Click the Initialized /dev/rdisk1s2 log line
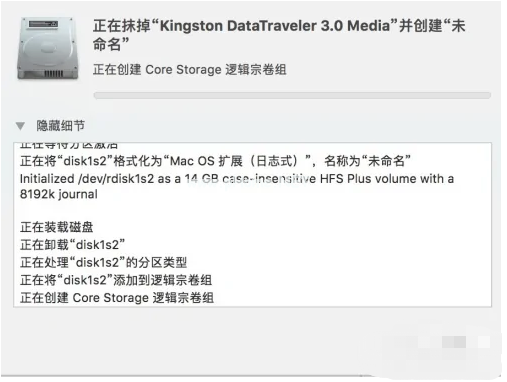This screenshot has width=507, height=382. (x=237, y=179)
